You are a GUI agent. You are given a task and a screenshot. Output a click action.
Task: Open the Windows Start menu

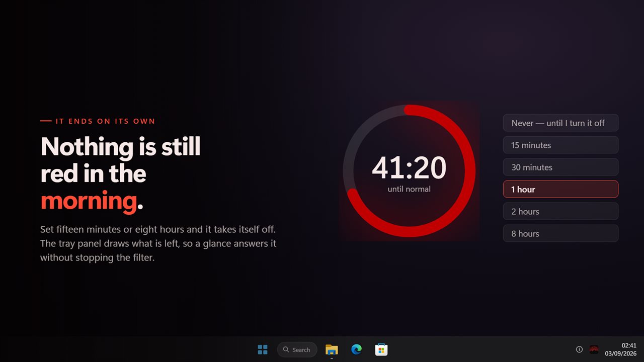[x=263, y=349]
